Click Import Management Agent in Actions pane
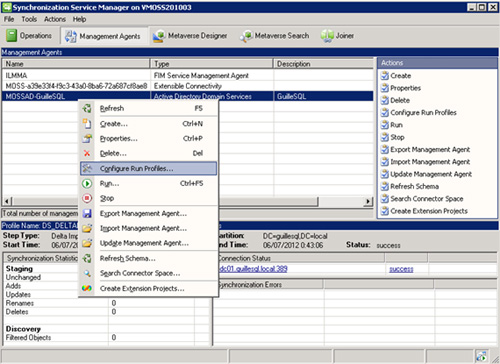The width and height of the screenshot is (500, 364). (x=430, y=162)
